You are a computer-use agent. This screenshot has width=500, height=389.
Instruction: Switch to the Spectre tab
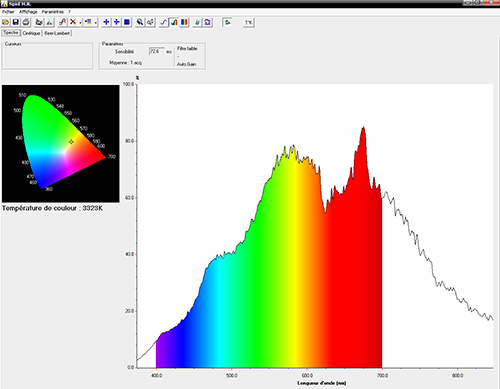[11, 33]
